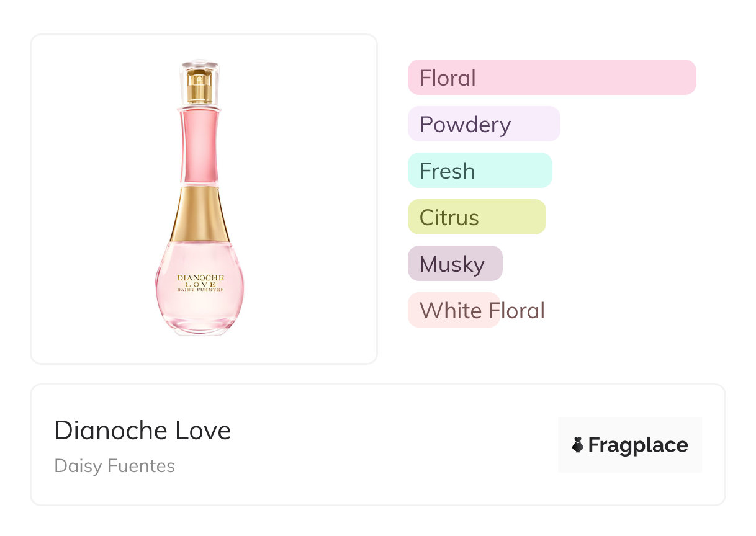This screenshot has width=756, height=536.
Task: Click the word Citrus in the green bar
Action: pos(449,218)
